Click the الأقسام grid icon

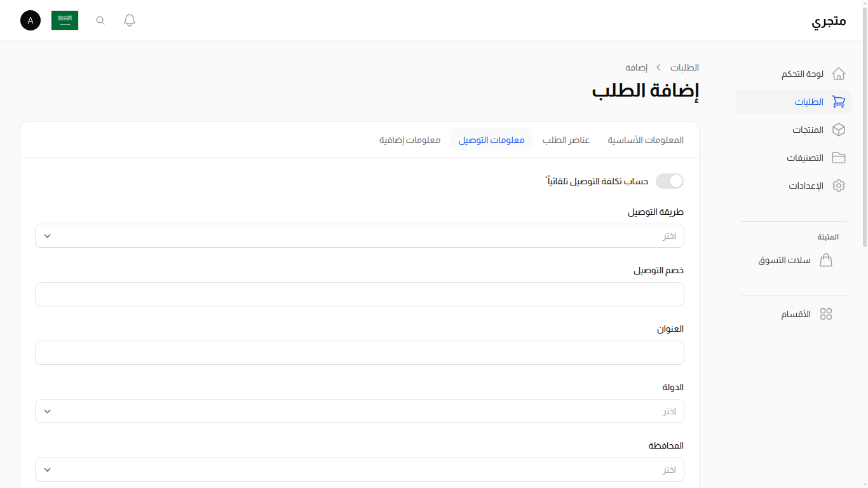(x=826, y=313)
